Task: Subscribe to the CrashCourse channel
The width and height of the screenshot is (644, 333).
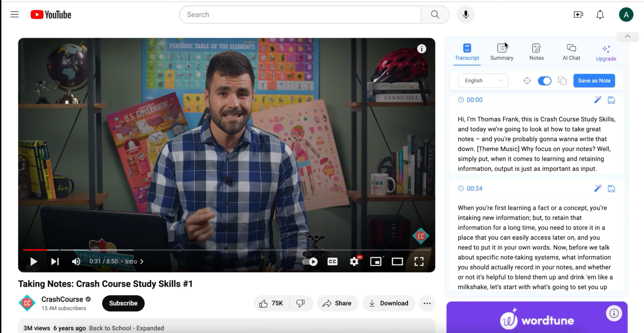Action: 123,303
